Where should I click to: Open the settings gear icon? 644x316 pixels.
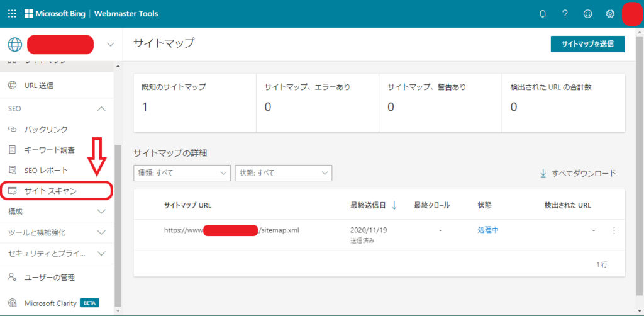click(610, 14)
